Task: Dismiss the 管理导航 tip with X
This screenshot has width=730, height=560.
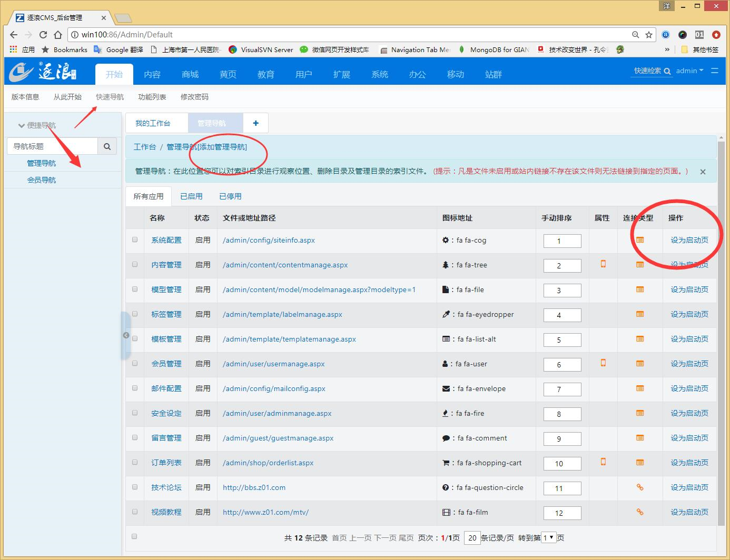Action: (x=703, y=172)
